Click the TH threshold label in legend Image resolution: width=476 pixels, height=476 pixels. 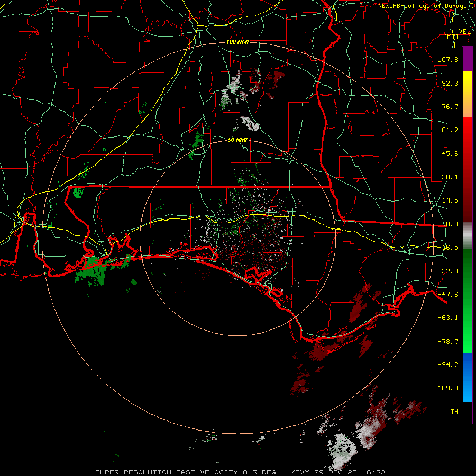pyautogui.click(x=454, y=411)
